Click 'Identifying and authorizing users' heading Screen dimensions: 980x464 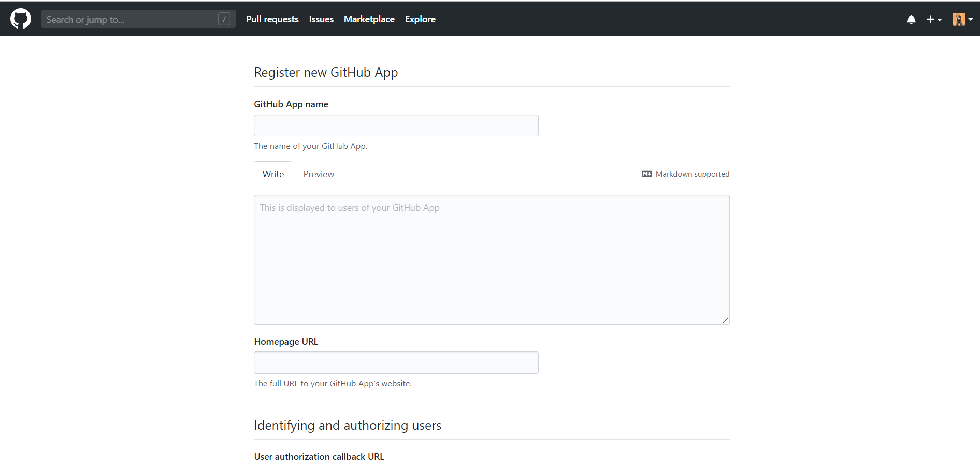click(x=348, y=425)
